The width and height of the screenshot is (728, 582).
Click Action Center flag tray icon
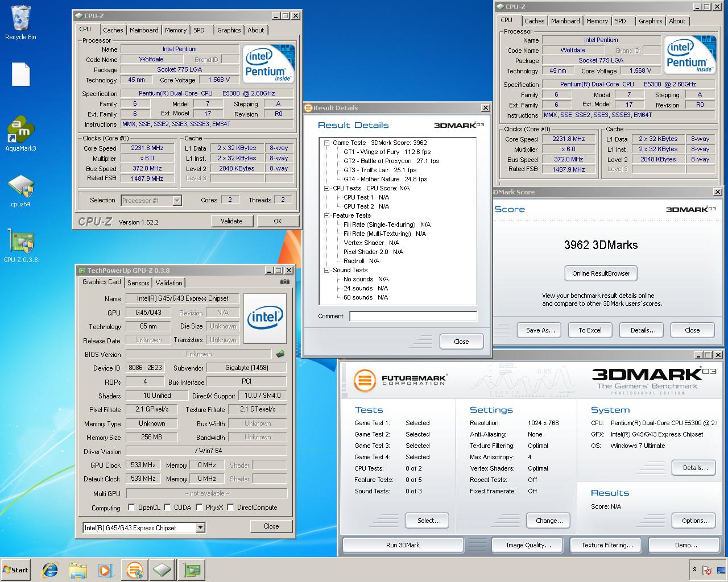coord(707,570)
